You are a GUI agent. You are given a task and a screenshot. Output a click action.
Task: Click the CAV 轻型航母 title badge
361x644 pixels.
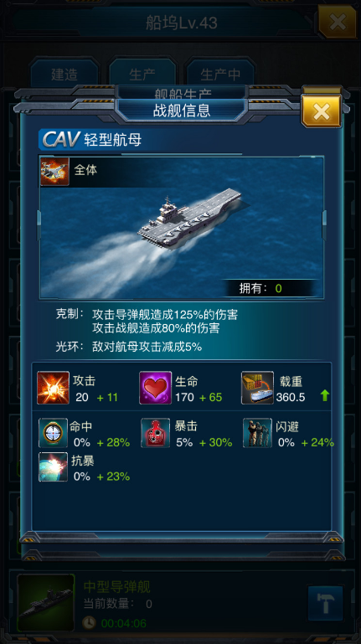[x=90, y=140]
